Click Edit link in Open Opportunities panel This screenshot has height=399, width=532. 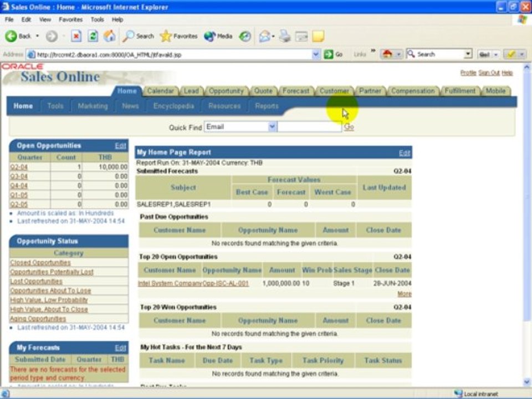[120, 146]
